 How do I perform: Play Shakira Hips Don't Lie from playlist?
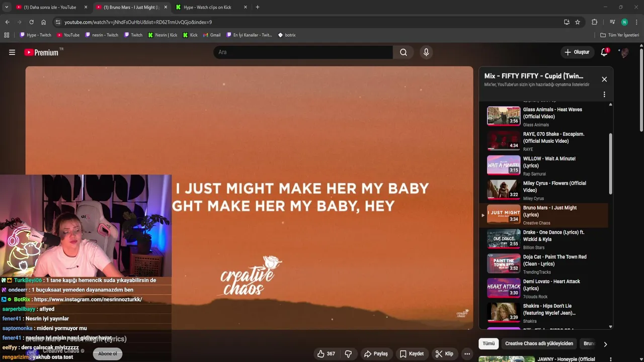coord(543,313)
